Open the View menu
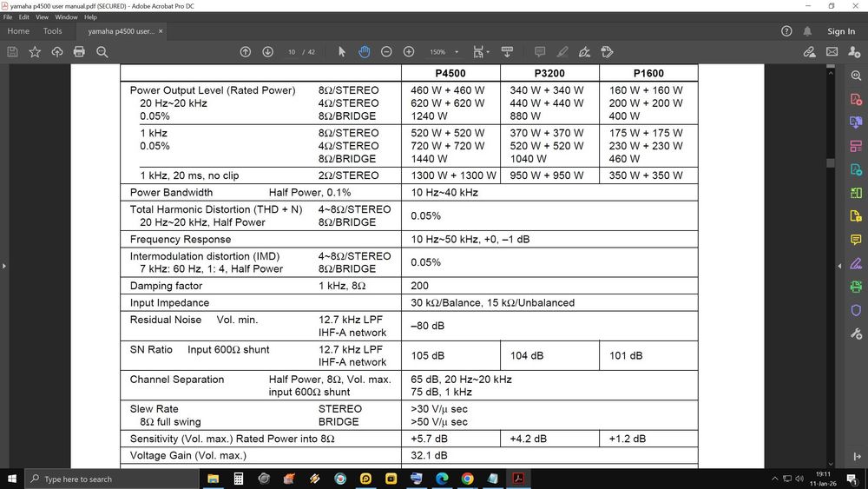 click(42, 17)
